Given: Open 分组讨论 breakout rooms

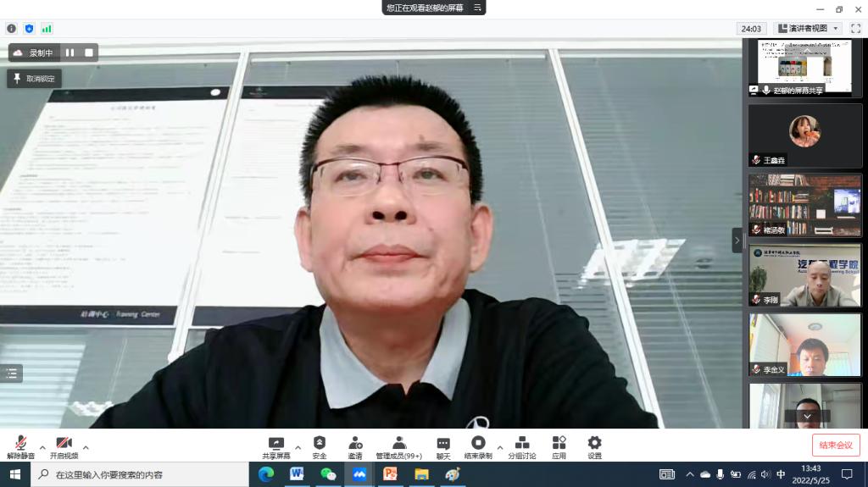Looking at the screenshot, I should tap(522, 447).
